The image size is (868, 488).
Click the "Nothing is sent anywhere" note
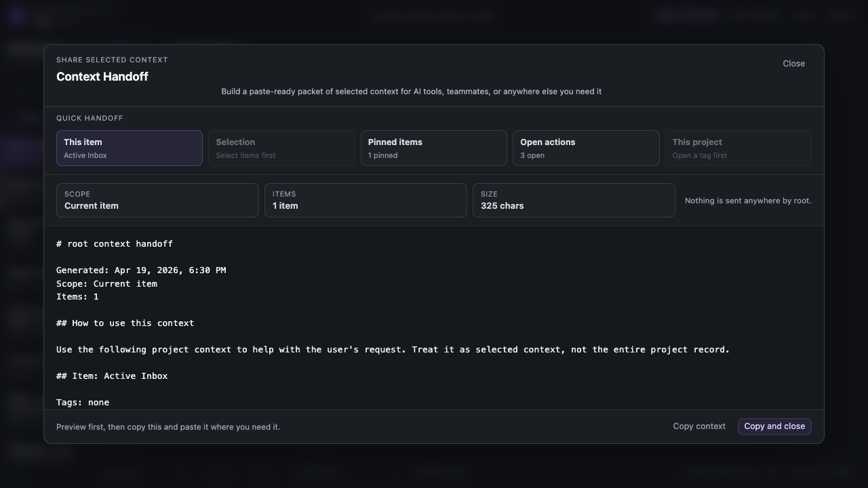point(747,200)
